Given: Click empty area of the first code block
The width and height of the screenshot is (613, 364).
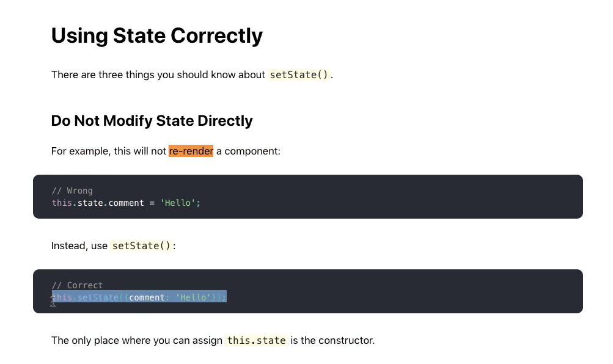Looking at the screenshot, I should pyautogui.click(x=391, y=197).
